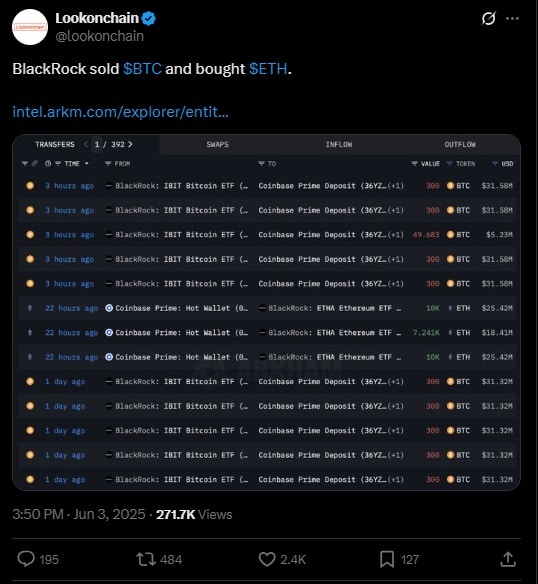The height and width of the screenshot is (584, 538).
Task: Click the reply comment icon
Action: coord(26,559)
